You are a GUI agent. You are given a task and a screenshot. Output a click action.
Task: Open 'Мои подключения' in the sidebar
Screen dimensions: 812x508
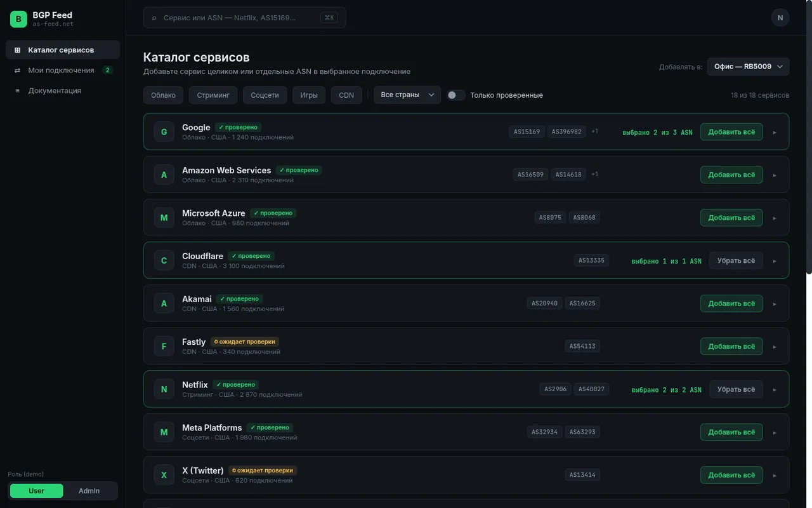(63, 70)
